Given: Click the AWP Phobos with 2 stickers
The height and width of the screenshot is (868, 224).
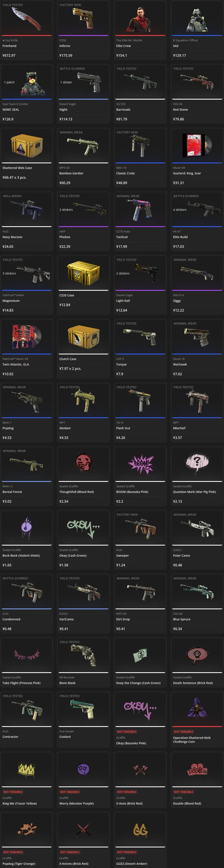Looking at the screenshot, I should [83, 221].
